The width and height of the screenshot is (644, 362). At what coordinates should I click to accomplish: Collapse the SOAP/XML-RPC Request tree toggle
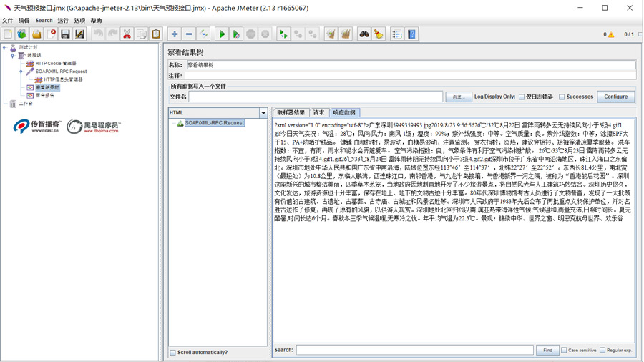[x=21, y=72]
